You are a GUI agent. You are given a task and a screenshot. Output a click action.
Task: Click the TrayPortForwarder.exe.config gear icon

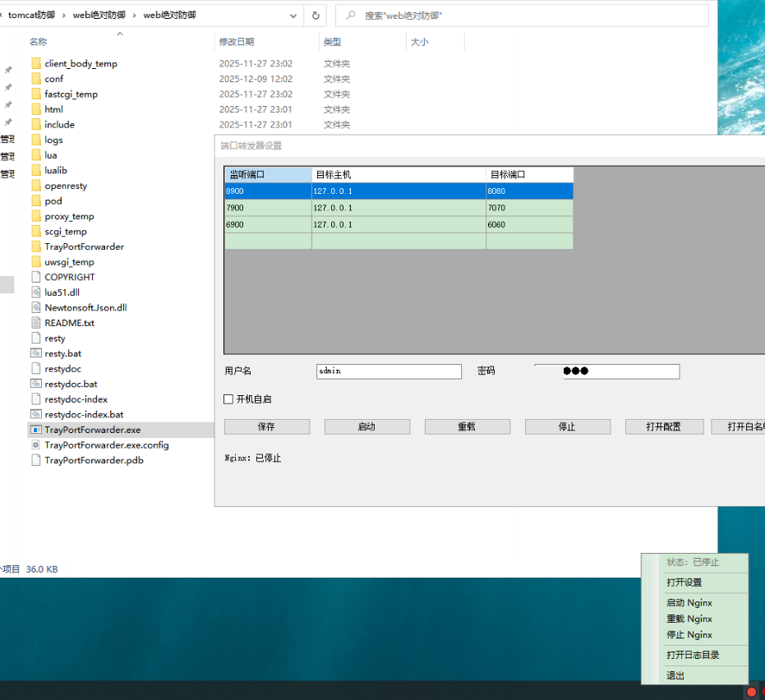[x=35, y=445]
